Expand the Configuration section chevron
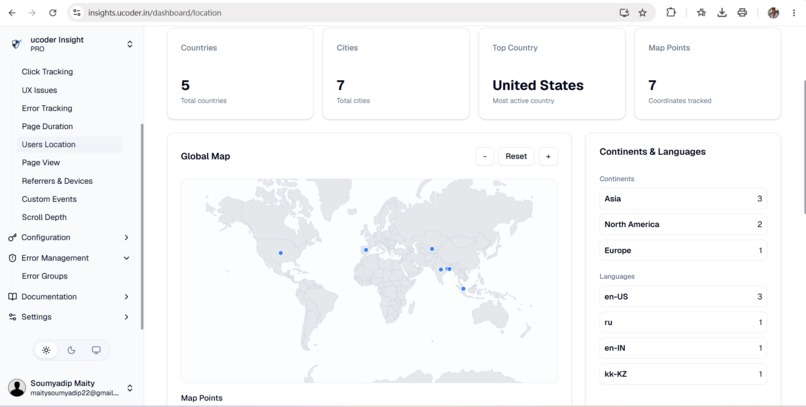Screen dimensions: 806x407 coord(126,237)
